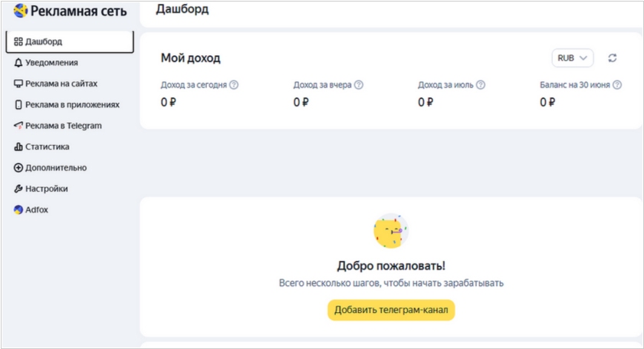The height and width of the screenshot is (349, 644).
Task: Click the wrench icon for Настройки
Action: pyautogui.click(x=18, y=189)
